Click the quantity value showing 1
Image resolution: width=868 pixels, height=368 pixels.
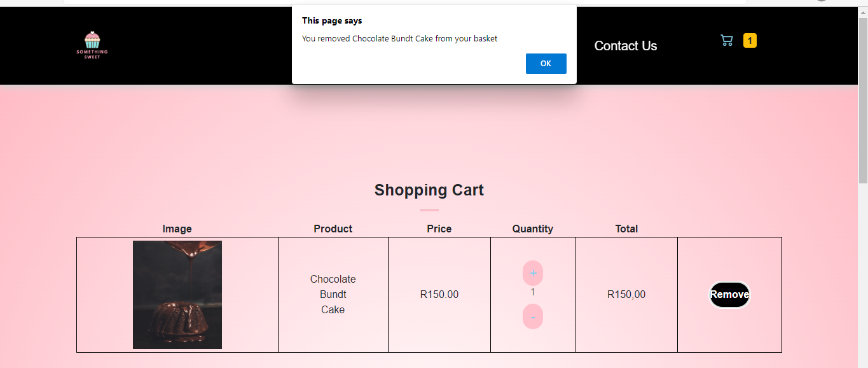click(x=532, y=293)
